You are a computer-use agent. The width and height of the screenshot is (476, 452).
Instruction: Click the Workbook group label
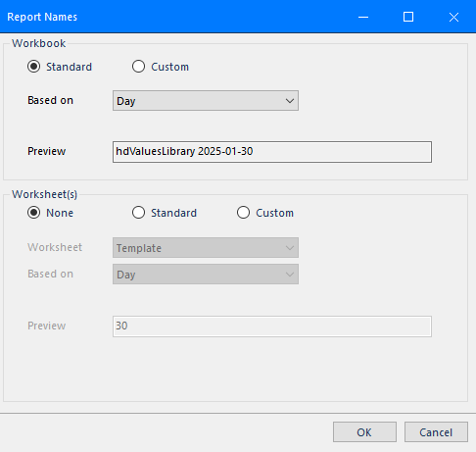(39, 43)
